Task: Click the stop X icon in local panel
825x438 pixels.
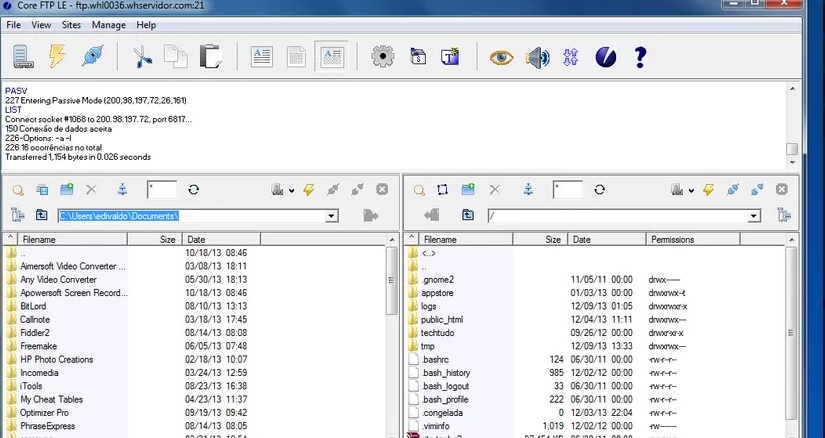Action: click(x=382, y=190)
